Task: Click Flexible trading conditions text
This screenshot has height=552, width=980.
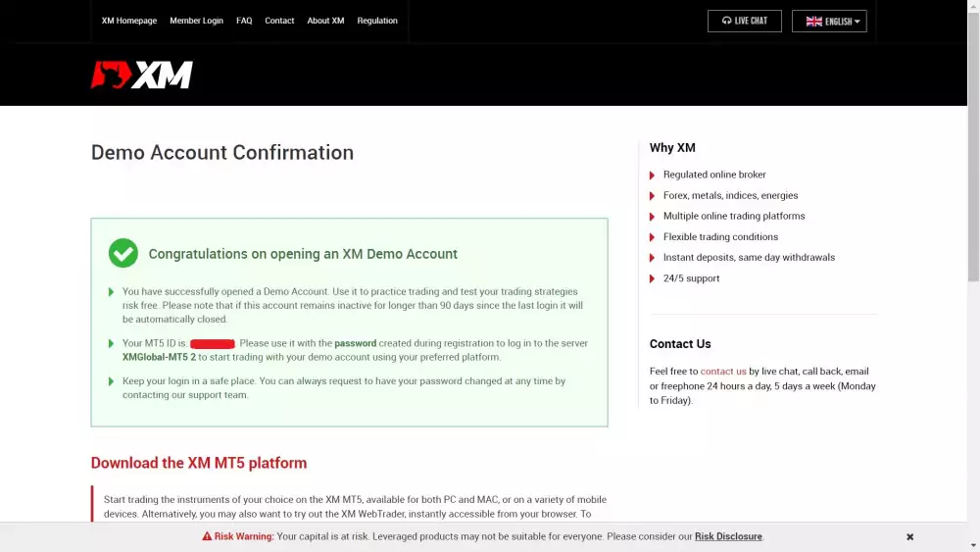Action: (x=720, y=237)
